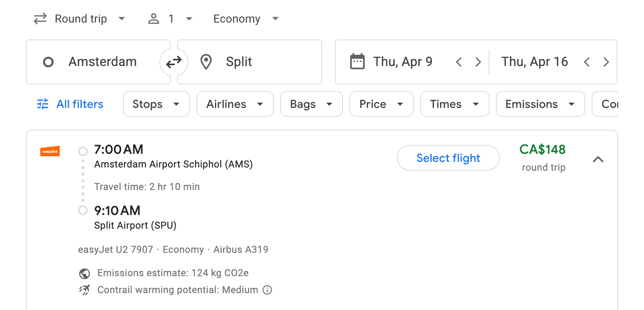Viewport: 644px width, 310px height.
Task: Open the Airlines filter dropdown
Action: 235,104
